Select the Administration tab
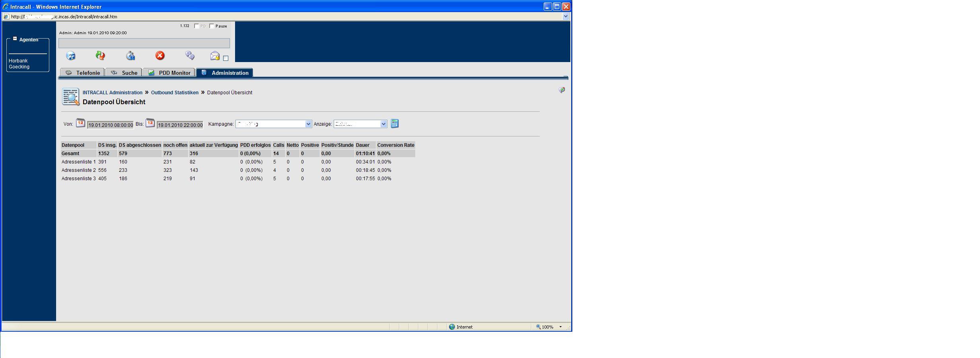980x358 pixels. point(225,73)
